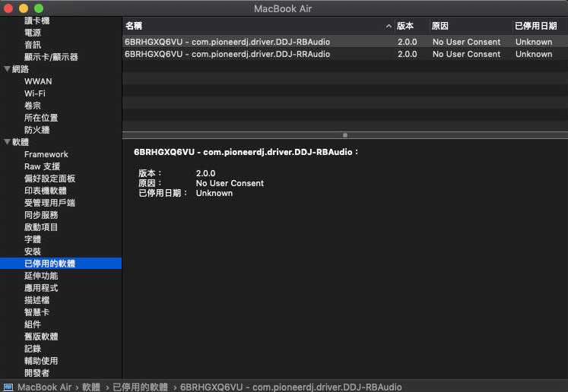
Task: Click the MacBook Air computer icon in path bar
Action: point(8,387)
